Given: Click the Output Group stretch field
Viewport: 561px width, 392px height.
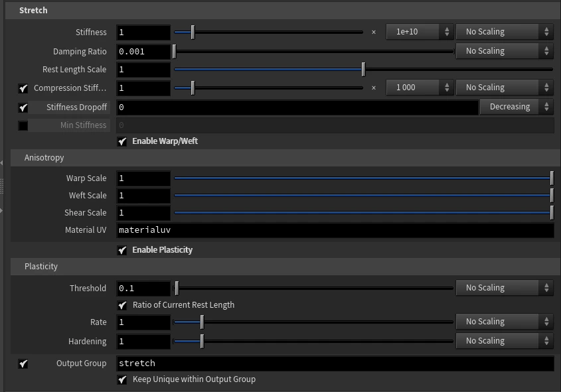Looking at the screenshot, I should [335, 363].
